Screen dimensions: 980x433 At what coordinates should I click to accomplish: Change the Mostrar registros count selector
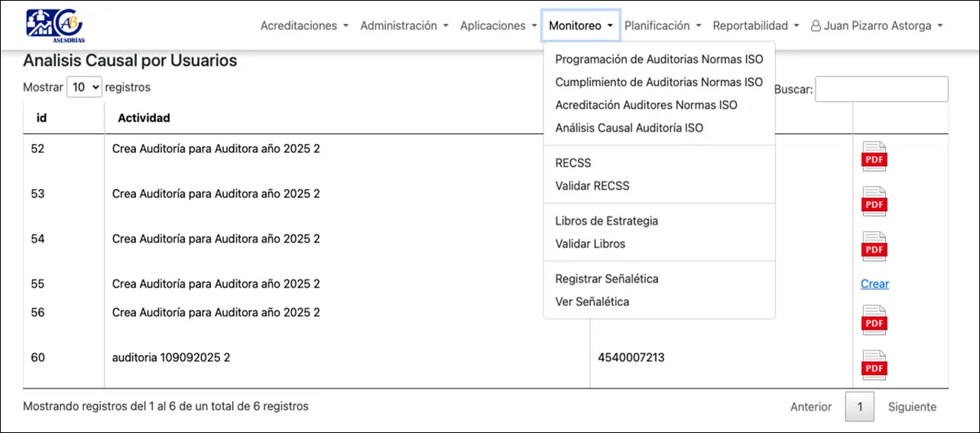84,87
